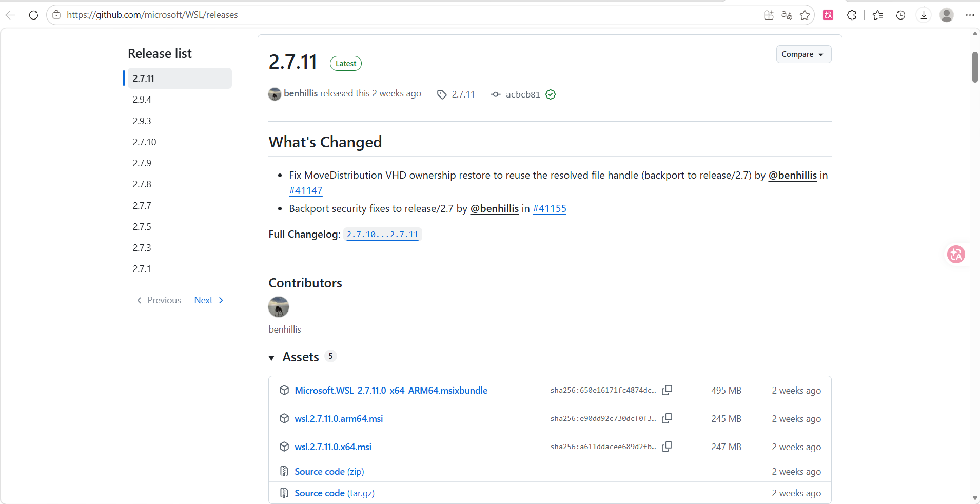Download wsl.2.7.11.0.x64.msi
This screenshot has height=504, width=980.
[333, 447]
